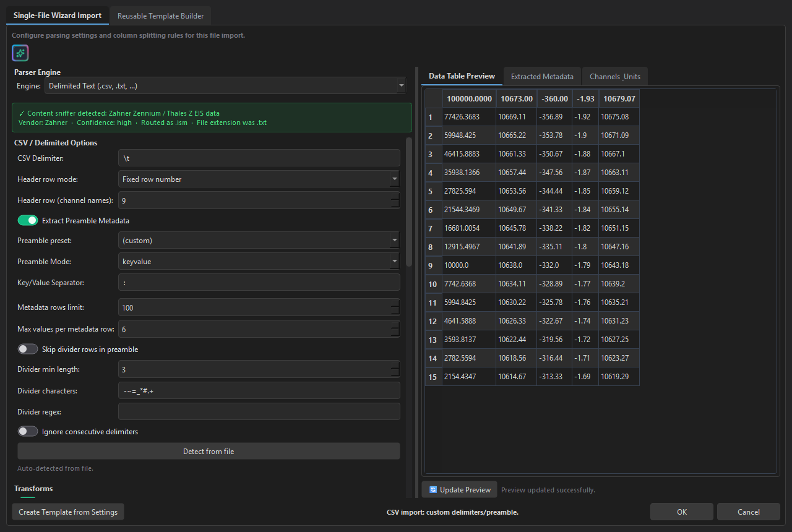792x532 pixels.
Task: Click cell 10655.14
Action: 619,210
